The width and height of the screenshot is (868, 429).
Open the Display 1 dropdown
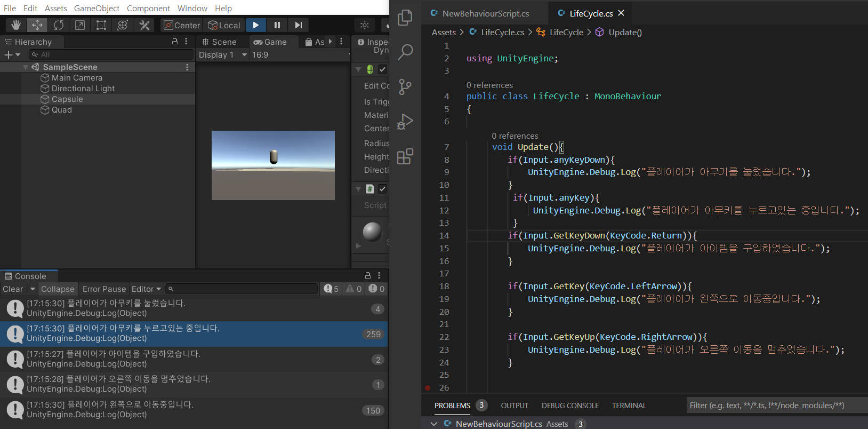click(223, 54)
